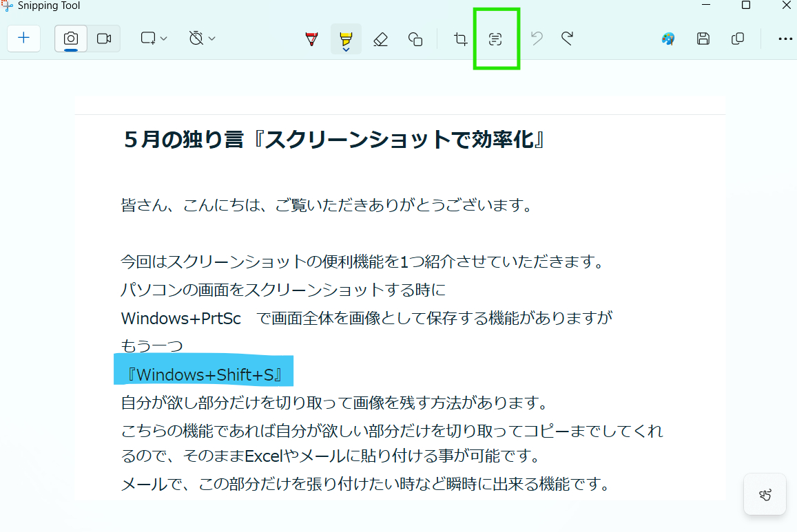797x532 pixels.
Task: Select the yellow Highlighter tool
Action: [346, 38]
